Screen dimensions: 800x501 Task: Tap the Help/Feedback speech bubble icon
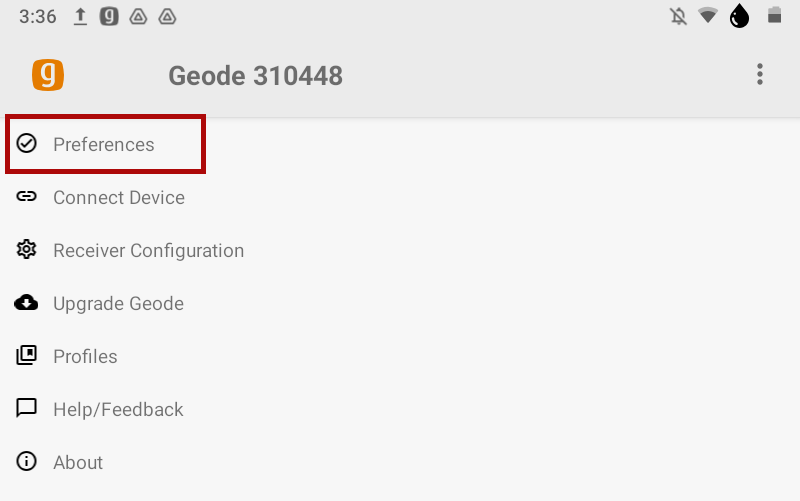pyautogui.click(x=27, y=409)
